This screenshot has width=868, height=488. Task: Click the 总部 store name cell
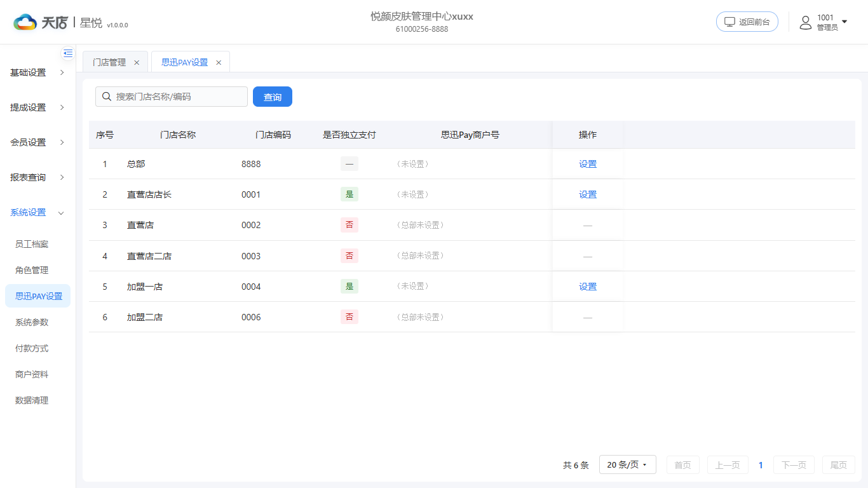click(136, 164)
